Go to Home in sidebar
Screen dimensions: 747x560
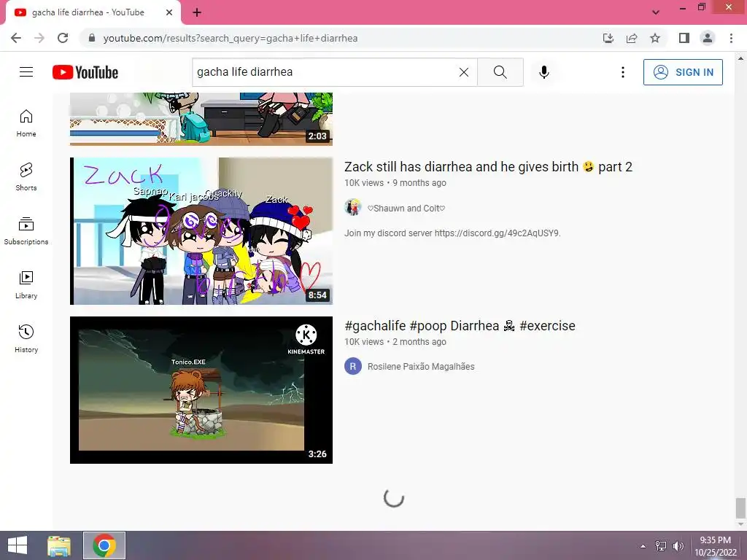coord(26,122)
